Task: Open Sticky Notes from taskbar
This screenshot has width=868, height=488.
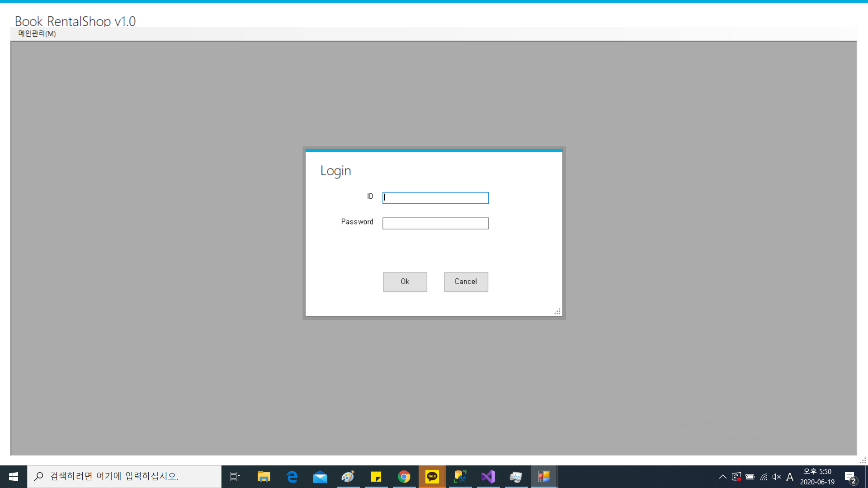Action: (x=376, y=477)
